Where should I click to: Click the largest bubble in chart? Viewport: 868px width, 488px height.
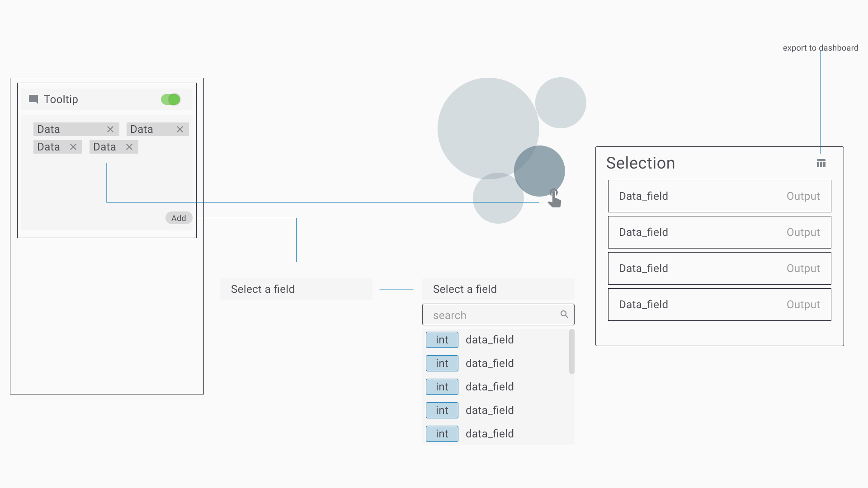click(488, 128)
